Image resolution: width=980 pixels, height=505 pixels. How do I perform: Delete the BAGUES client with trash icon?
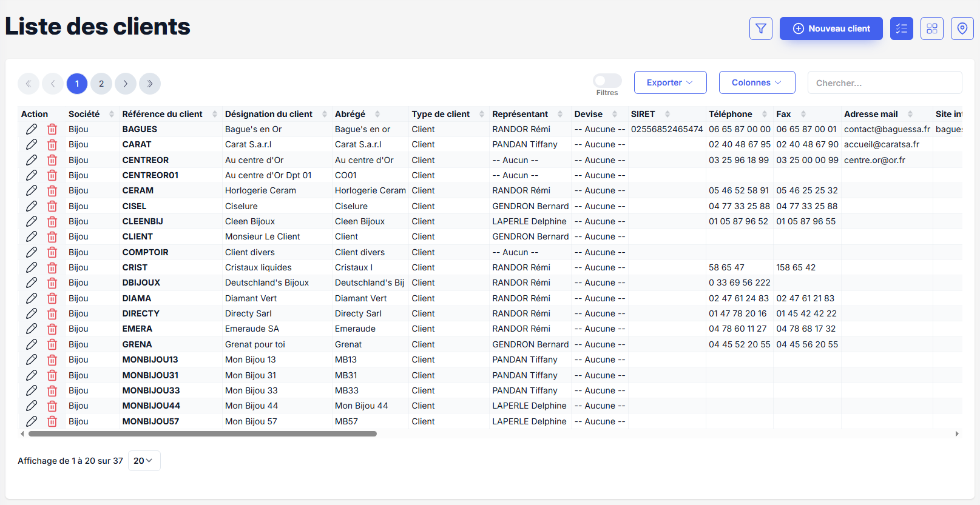coord(52,129)
